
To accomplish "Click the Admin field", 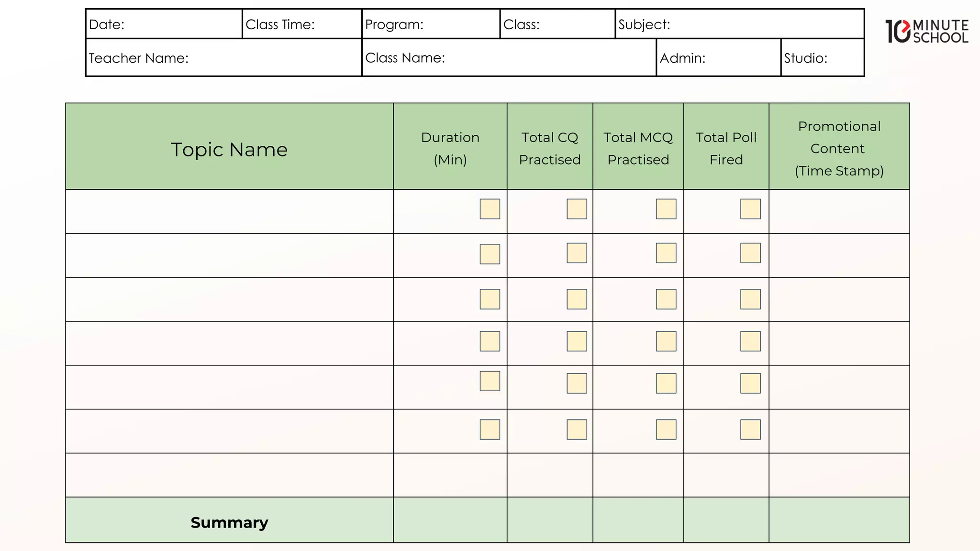I will click(742, 58).
